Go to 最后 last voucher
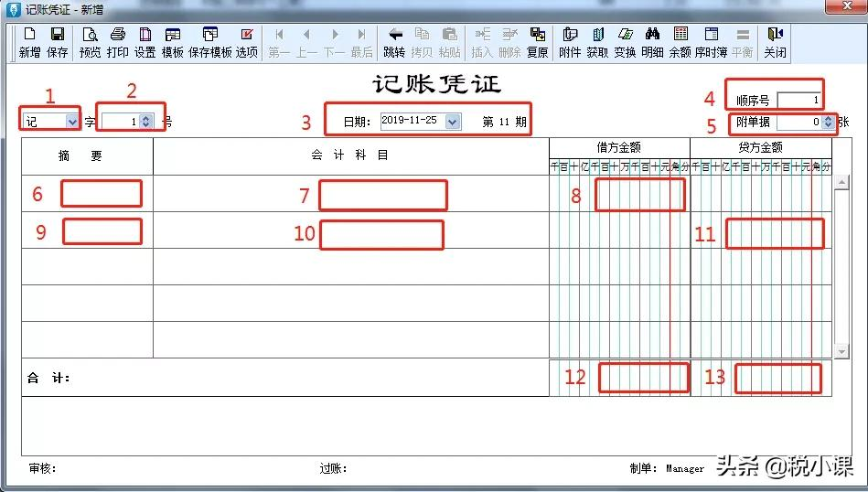The width and height of the screenshot is (868, 492). (x=361, y=43)
